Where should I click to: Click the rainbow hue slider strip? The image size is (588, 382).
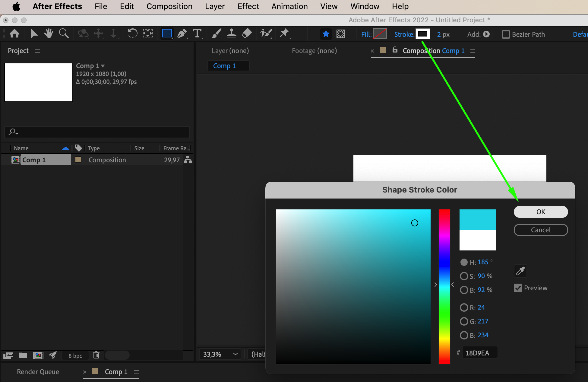444,286
